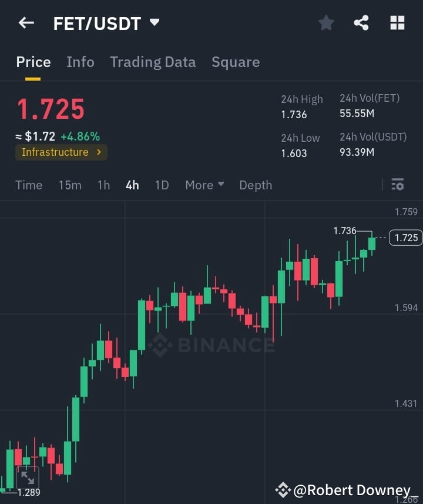Tap the back arrow to return
This screenshot has height=504, width=423.
(26, 23)
